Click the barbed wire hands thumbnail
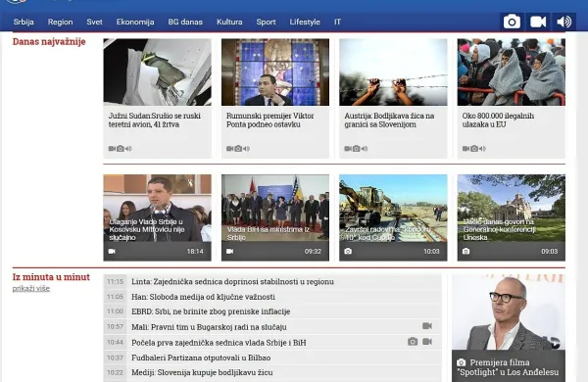The height and width of the screenshot is (382, 588). [393, 72]
